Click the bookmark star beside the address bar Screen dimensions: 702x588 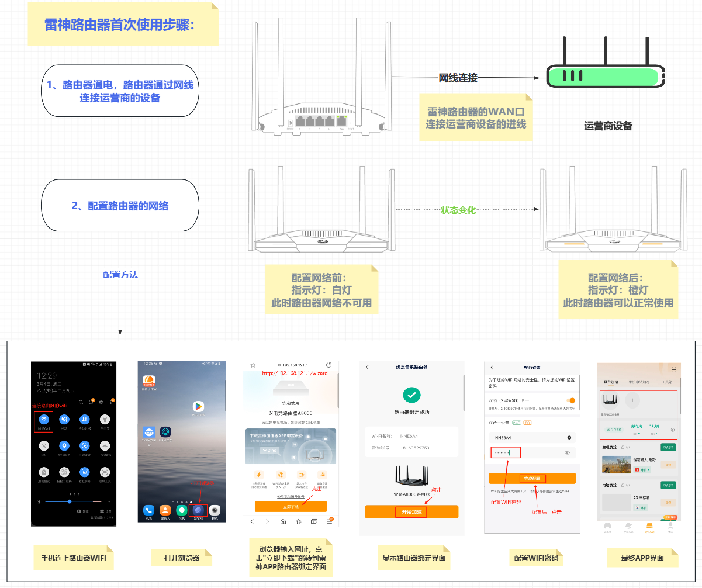coord(252,365)
